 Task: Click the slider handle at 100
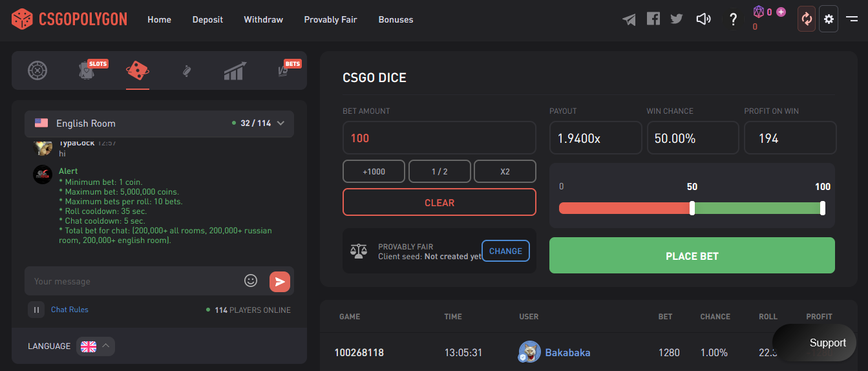click(x=823, y=208)
